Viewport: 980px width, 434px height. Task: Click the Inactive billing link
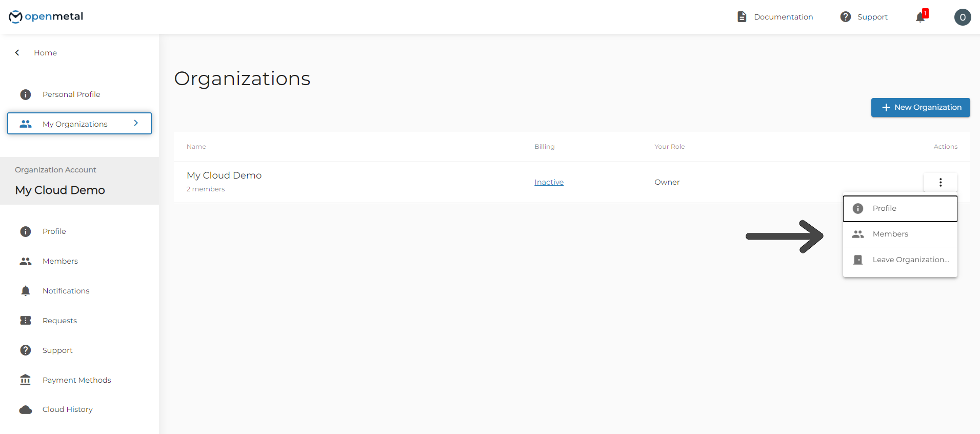(x=549, y=182)
